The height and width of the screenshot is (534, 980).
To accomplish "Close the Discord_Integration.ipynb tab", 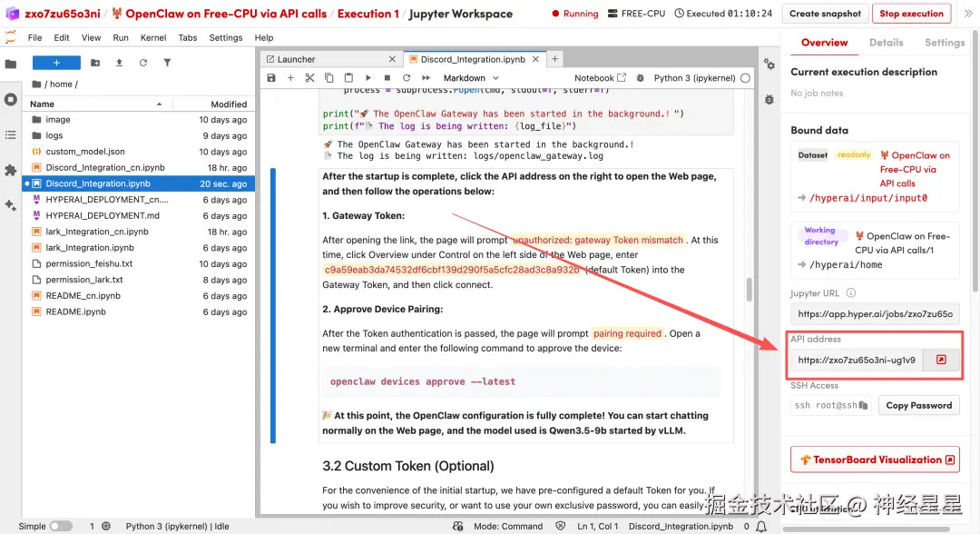I will pyautogui.click(x=535, y=59).
